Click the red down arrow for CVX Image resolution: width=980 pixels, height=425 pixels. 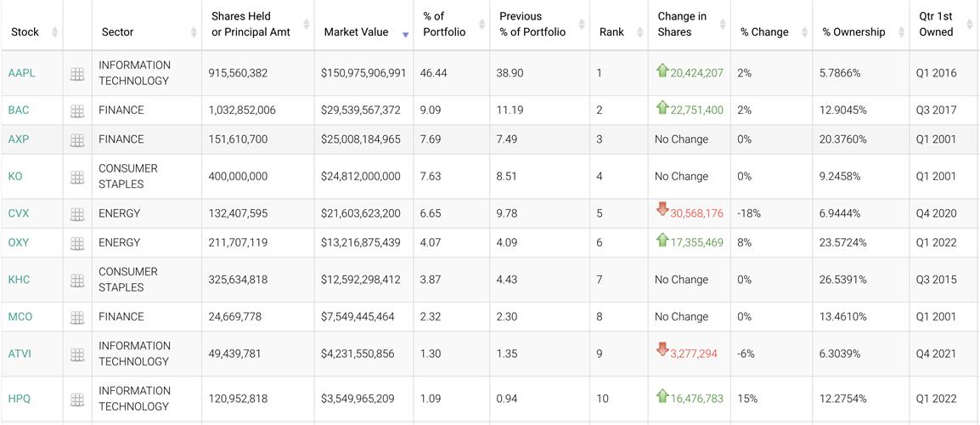point(662,211)
